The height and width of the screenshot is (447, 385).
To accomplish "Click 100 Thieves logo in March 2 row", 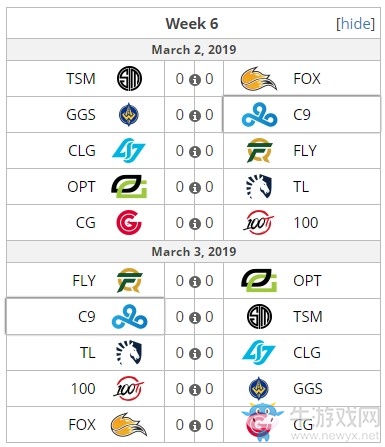I will pyautogui.click(x=259, y=222).
